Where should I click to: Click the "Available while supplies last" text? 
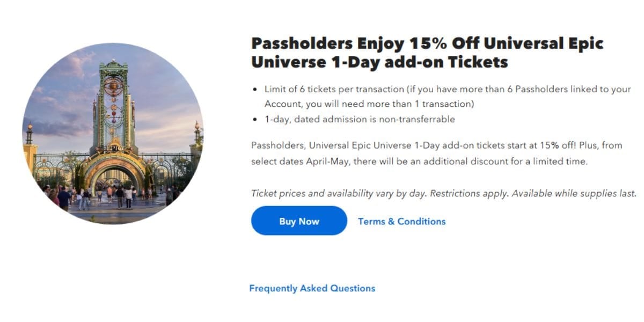click(574, 193)
